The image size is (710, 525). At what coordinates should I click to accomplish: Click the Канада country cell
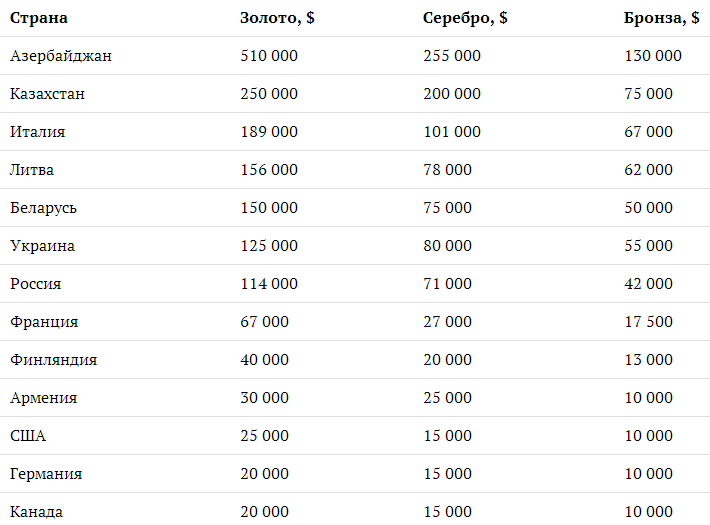tap(36, 512)
